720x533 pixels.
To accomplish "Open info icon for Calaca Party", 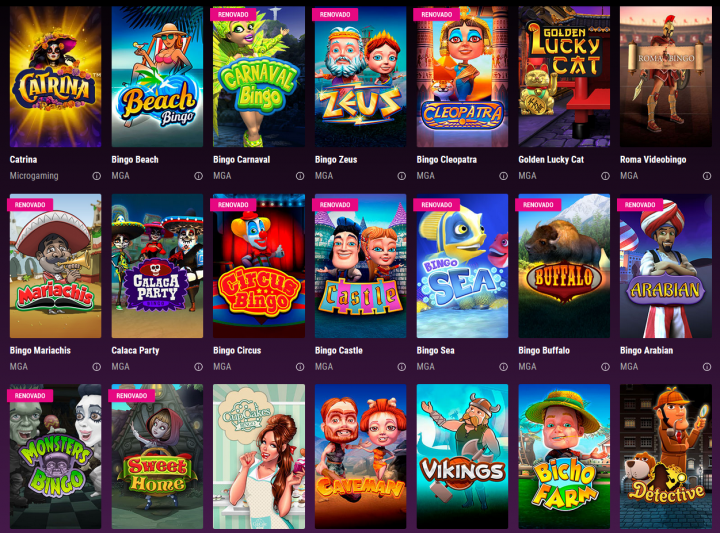I will (x=198, y=367).
